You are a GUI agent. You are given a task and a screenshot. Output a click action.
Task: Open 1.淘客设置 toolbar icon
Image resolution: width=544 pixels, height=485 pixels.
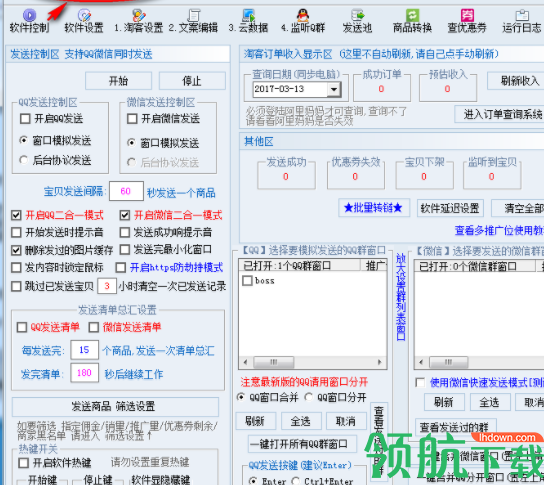[x=138, y=21]
